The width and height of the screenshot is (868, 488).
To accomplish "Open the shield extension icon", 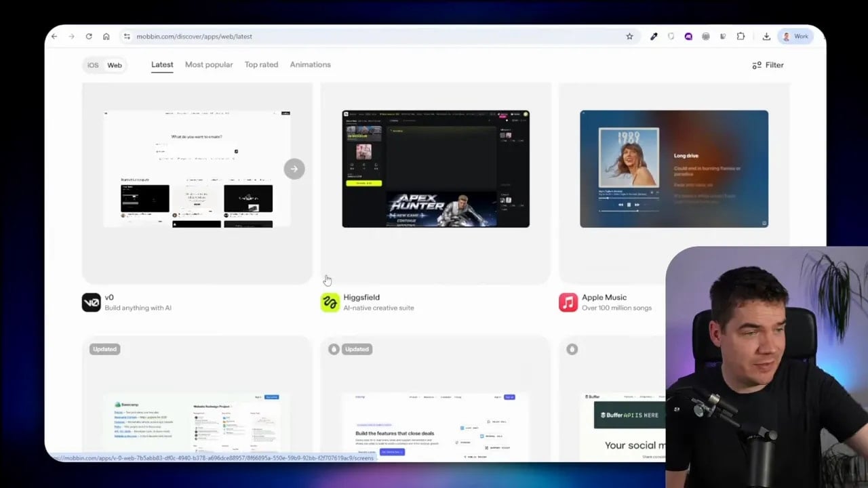I will pos(671,37).
